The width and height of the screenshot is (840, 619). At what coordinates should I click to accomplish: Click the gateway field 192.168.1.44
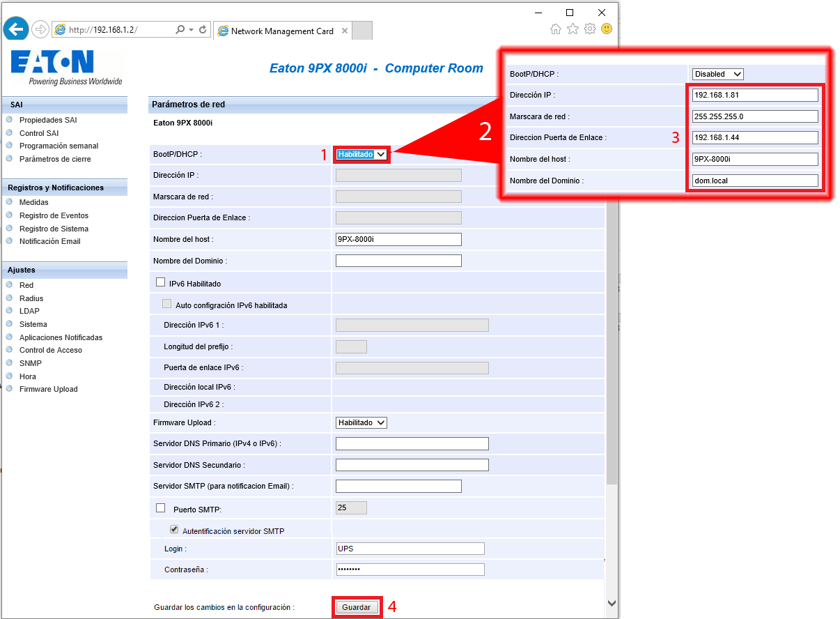[755, 137]
